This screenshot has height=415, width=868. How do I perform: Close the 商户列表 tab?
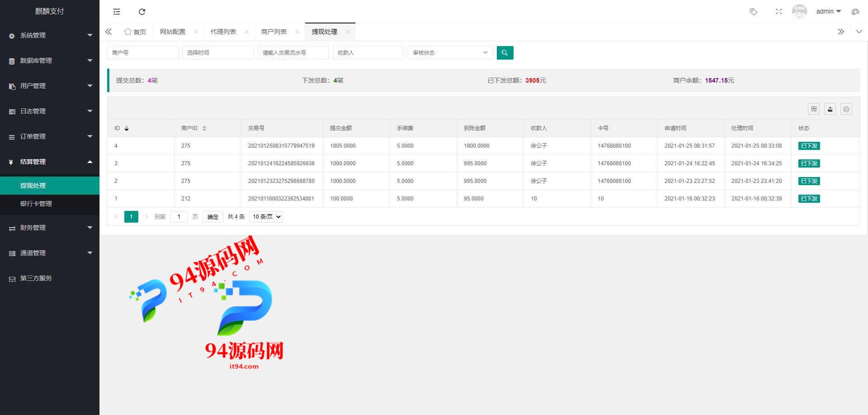(297, 32)
